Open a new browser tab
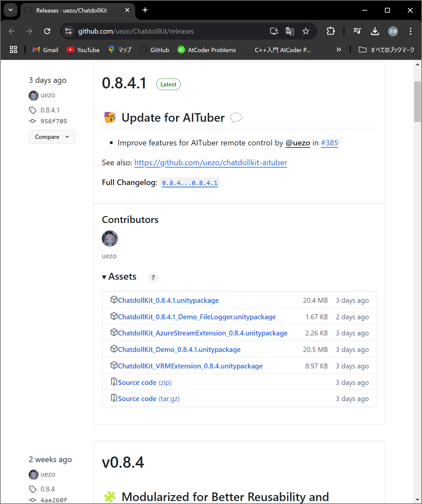 pyautogui.click(x=145, y=10)
